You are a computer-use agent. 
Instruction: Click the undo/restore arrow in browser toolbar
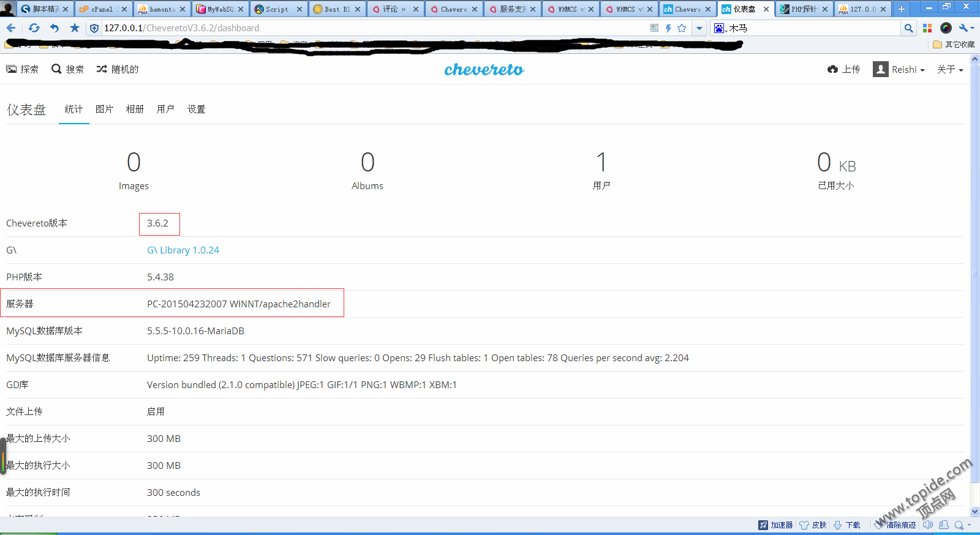coord(55,28)
